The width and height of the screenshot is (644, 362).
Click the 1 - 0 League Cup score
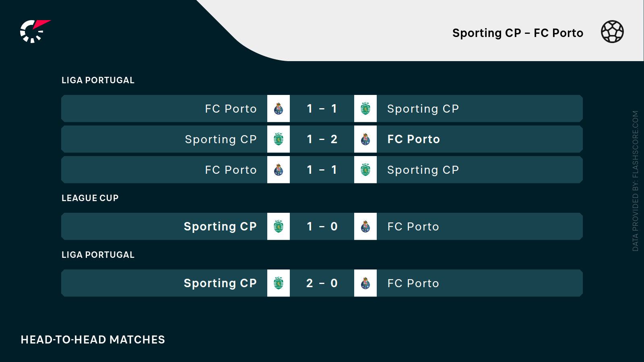coord(322,226)
